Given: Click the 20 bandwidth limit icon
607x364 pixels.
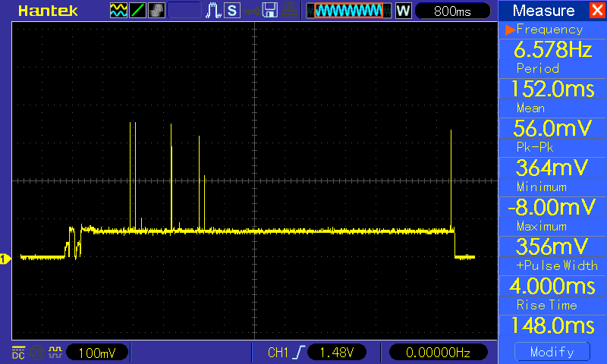Looking at the screenshot, I should pyautogui.click(x=36, y=353).
